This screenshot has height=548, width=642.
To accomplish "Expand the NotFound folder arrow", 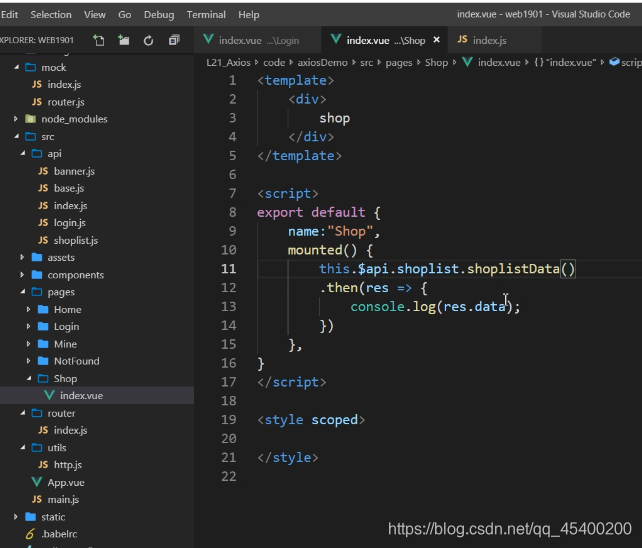I will 28,361.
